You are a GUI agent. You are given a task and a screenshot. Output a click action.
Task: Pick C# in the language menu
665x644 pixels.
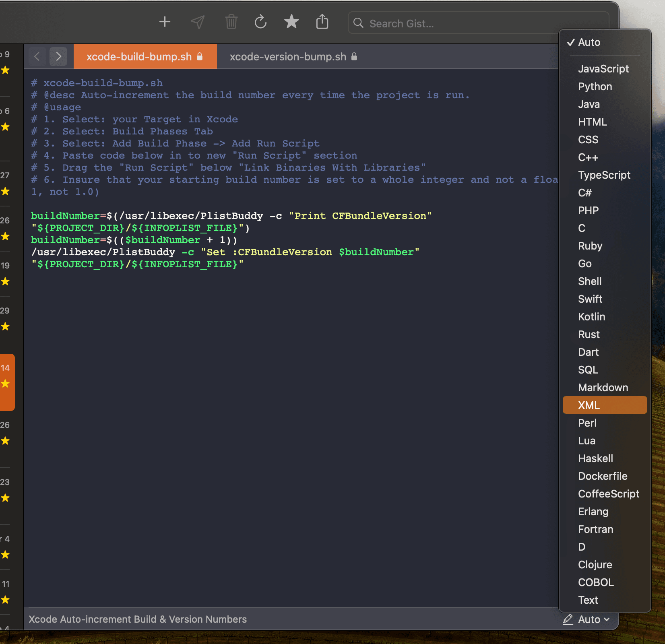tap(605, 193)
